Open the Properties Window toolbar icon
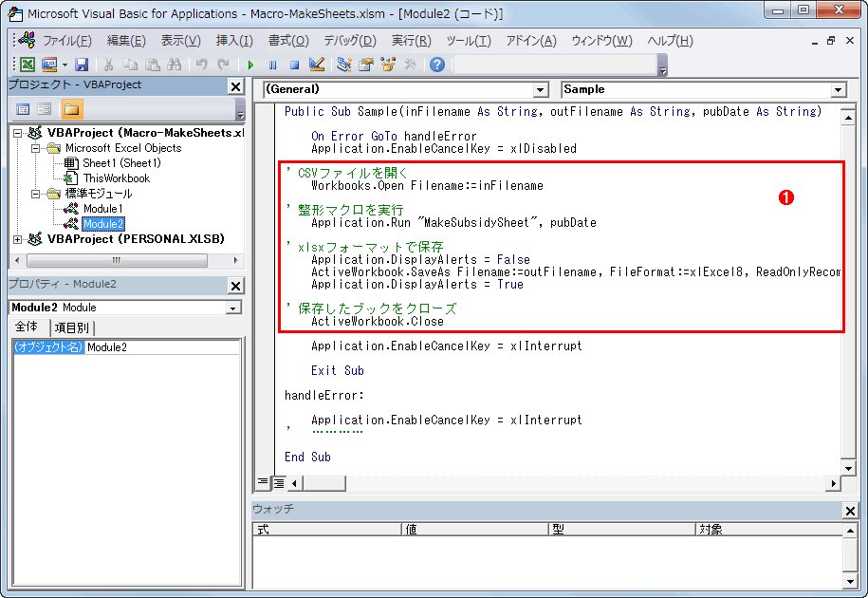Viewport: 868px width, 598px height. coord(365,65)
